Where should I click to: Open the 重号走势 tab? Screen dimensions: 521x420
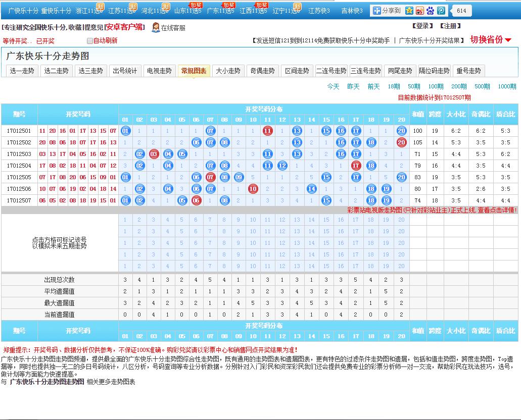point(468,71)
